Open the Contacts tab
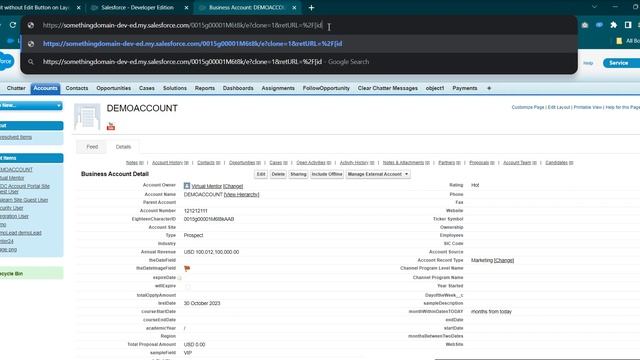640x360 pixels. pos(77,88)
